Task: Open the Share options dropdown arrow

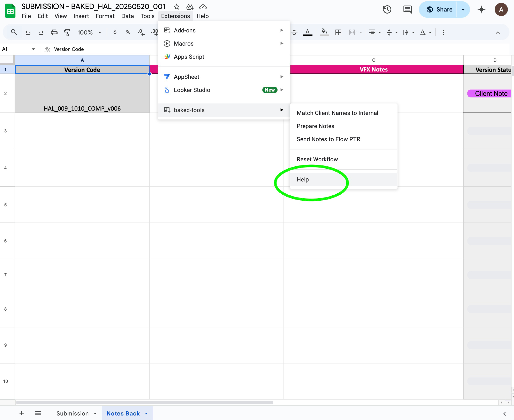Action: [x=463, y=9]
